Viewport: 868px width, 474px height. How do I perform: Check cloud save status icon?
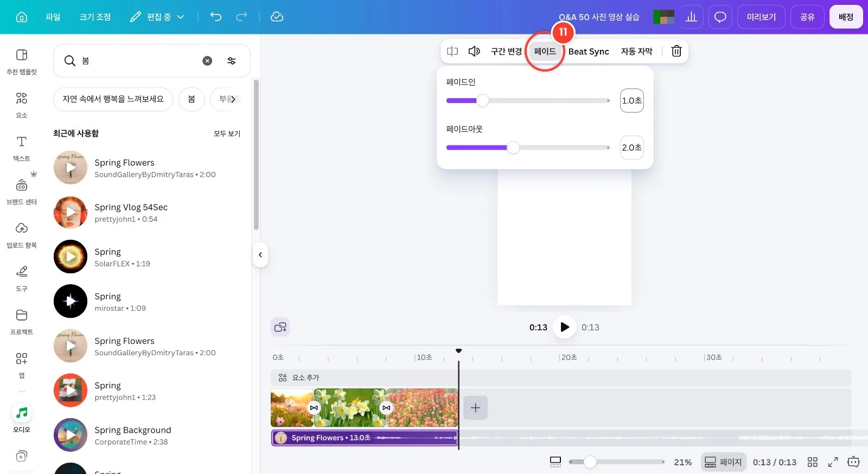tap(277, 17)
